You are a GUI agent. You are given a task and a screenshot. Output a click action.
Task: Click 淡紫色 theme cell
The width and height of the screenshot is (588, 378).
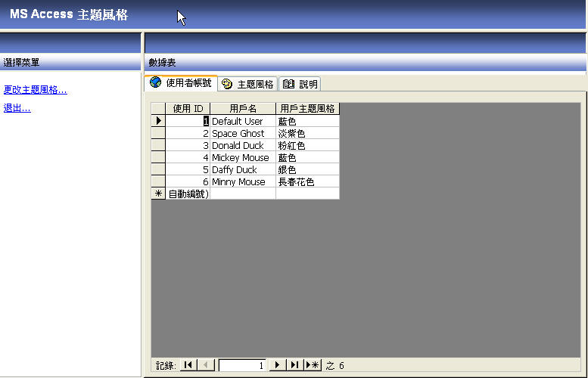pyautogui.click(x=307, y=133)
